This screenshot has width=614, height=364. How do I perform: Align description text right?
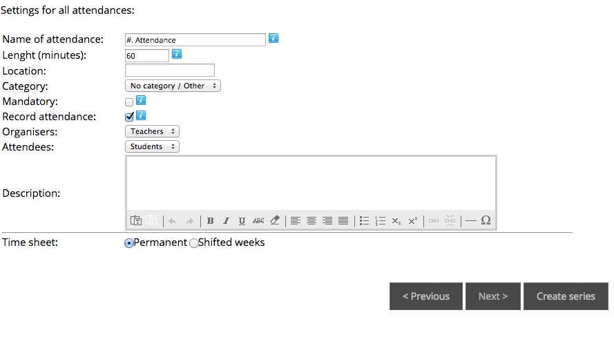[327, 221]
